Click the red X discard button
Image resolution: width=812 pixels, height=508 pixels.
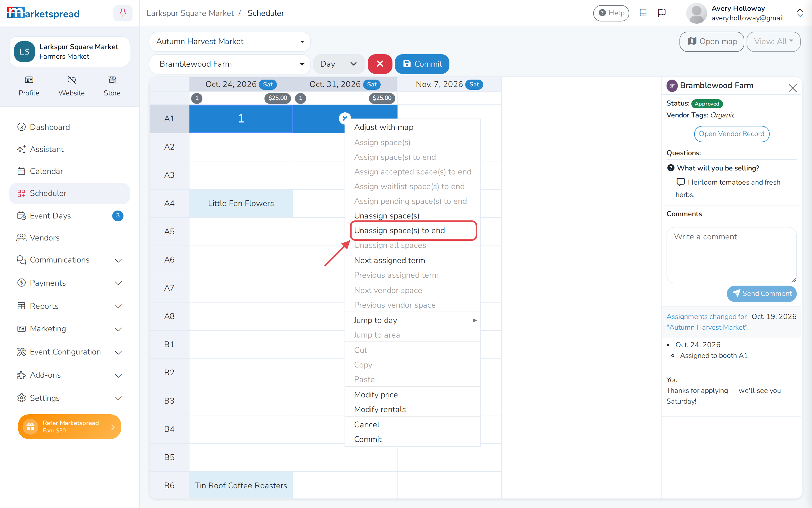click(x=380, y=64)
